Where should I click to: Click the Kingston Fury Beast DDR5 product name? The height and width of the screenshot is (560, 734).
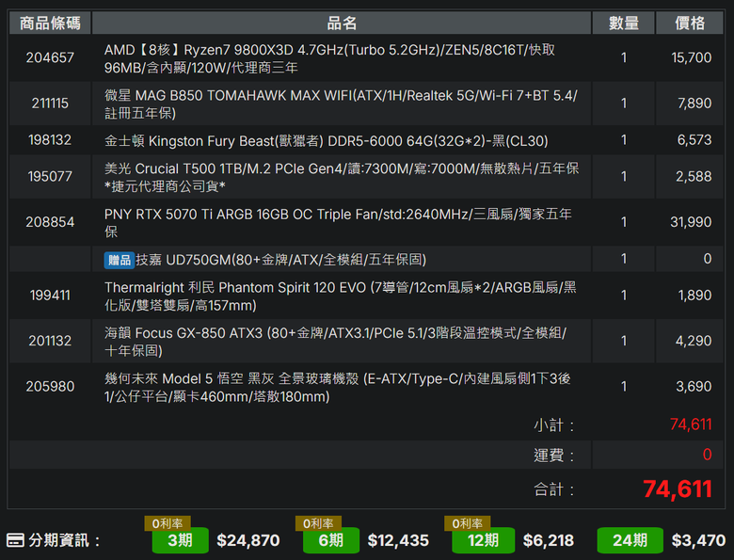point(327,141)
